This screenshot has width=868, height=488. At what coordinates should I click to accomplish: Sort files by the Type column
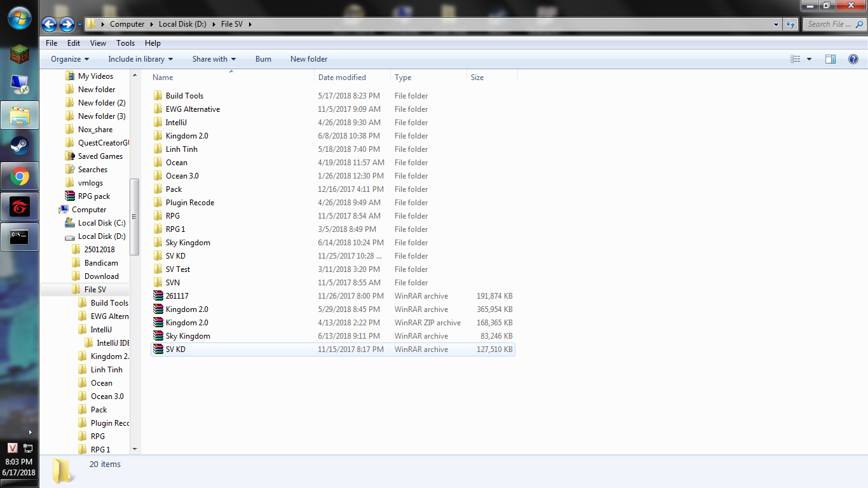[x=428, y=78]
